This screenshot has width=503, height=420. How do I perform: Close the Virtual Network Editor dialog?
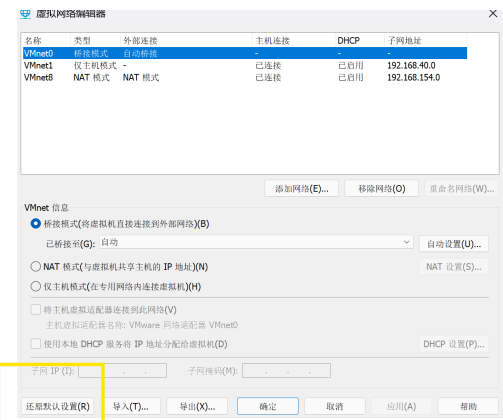point(493,14)
